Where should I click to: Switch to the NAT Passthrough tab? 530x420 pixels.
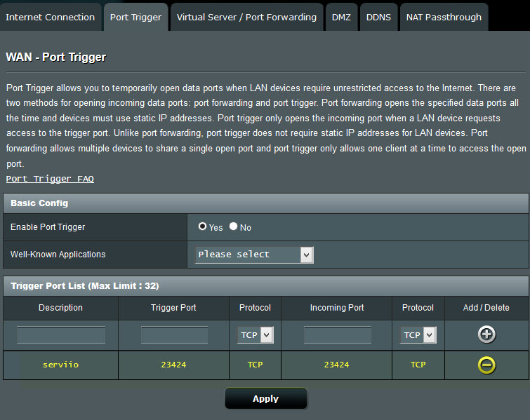[444, 17]
